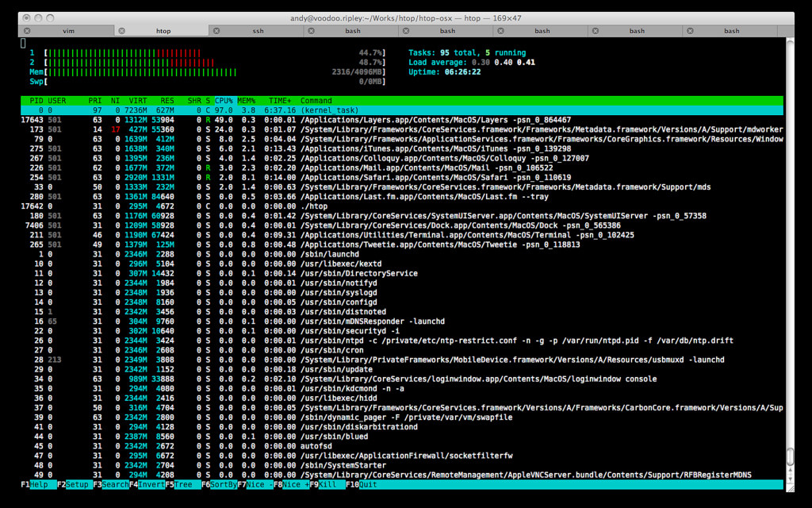The height and width of the screenshot is (508, 812).
Task: Select the SystemUIServer process row
Action: [402, 216]
